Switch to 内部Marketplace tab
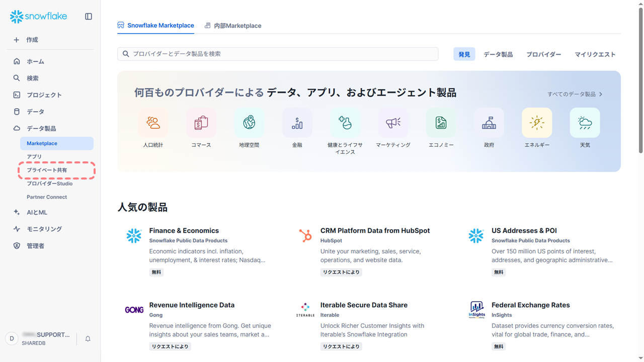The height and width of the screenshot is (362, 644). 233,26
